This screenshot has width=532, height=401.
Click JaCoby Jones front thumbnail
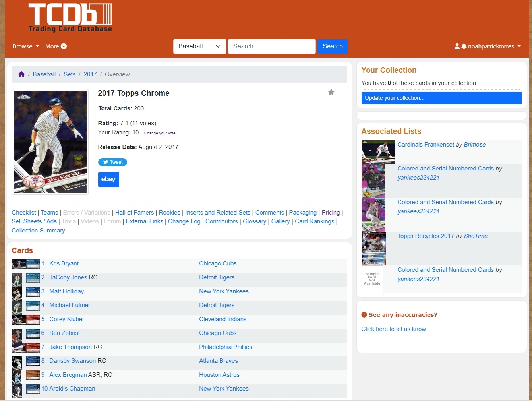17,280
